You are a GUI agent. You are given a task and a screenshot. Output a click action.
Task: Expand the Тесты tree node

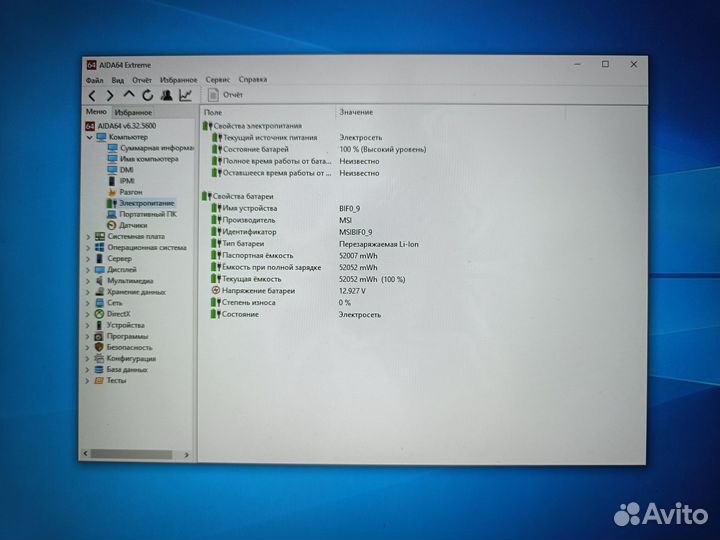point(88,380)
